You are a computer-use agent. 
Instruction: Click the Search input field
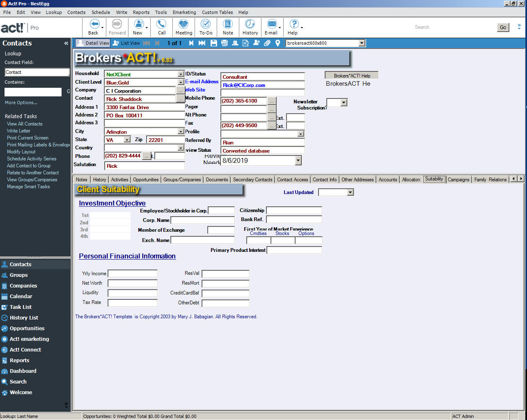(454, 27)
